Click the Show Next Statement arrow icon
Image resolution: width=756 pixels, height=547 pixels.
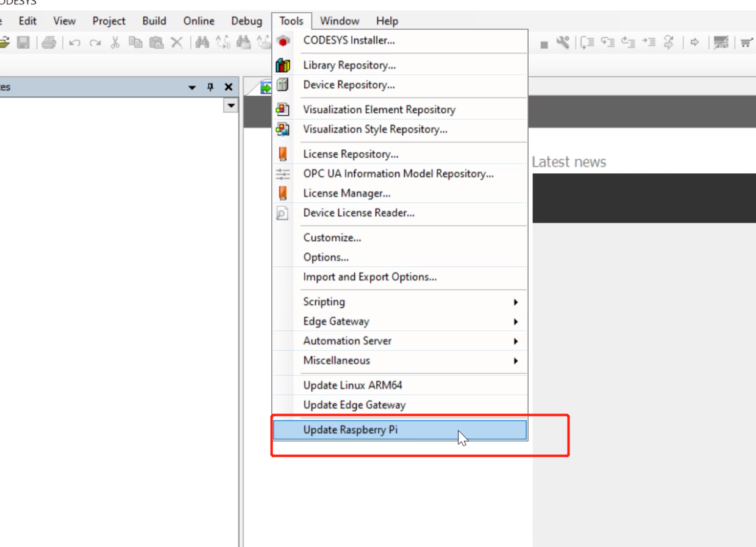coord(694,43)
